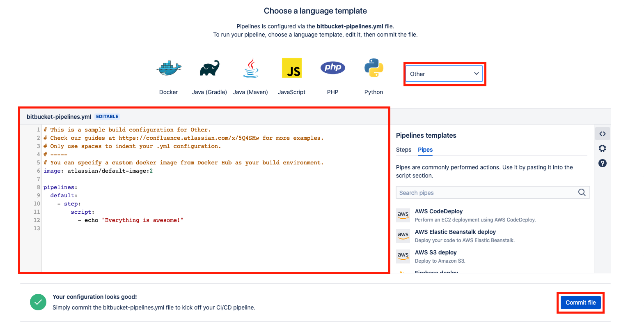The image size is (644, 328).
Task: Click the green configuration checkmark icon
Action: point(38,302)
